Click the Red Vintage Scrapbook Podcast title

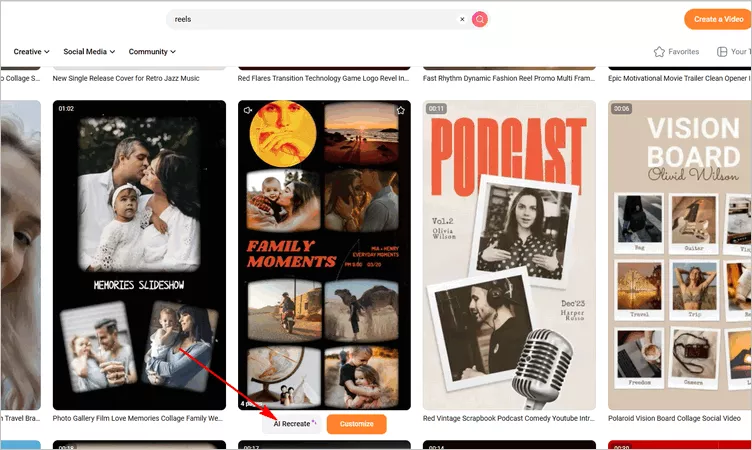[509, 418]
